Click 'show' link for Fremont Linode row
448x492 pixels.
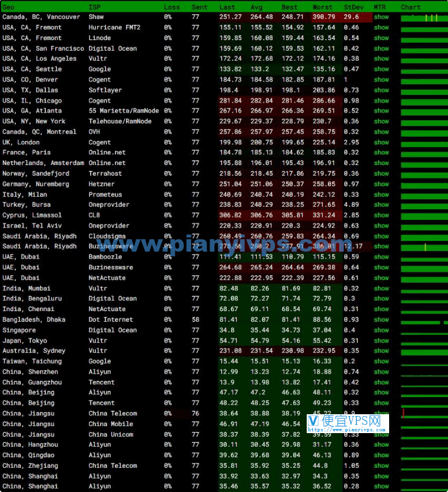pos(381,38)
